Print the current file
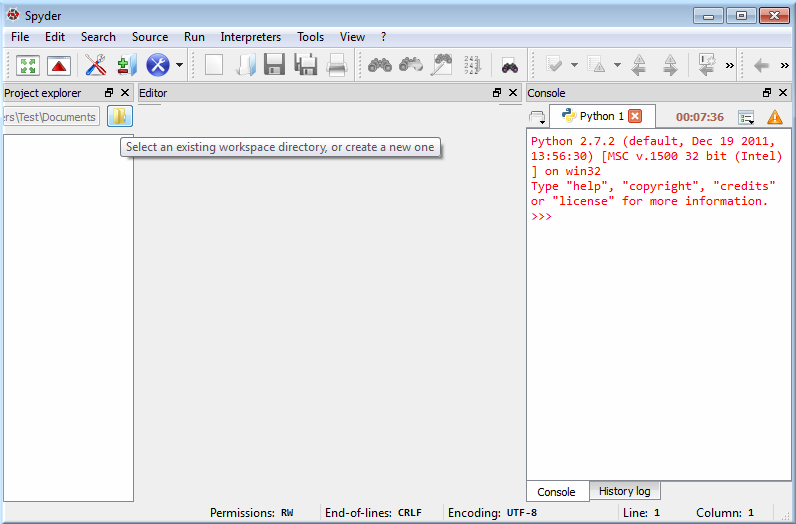The width and height of the screenshot is (796, 524). [337, 65]
